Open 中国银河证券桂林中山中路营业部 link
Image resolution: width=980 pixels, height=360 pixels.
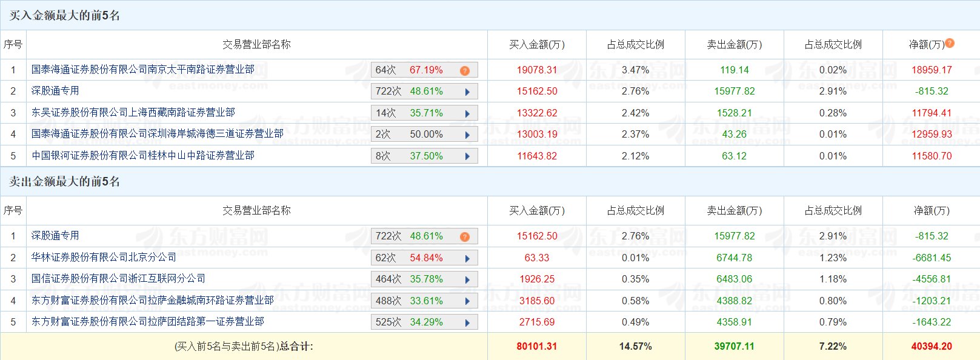(x=143, y=156)
